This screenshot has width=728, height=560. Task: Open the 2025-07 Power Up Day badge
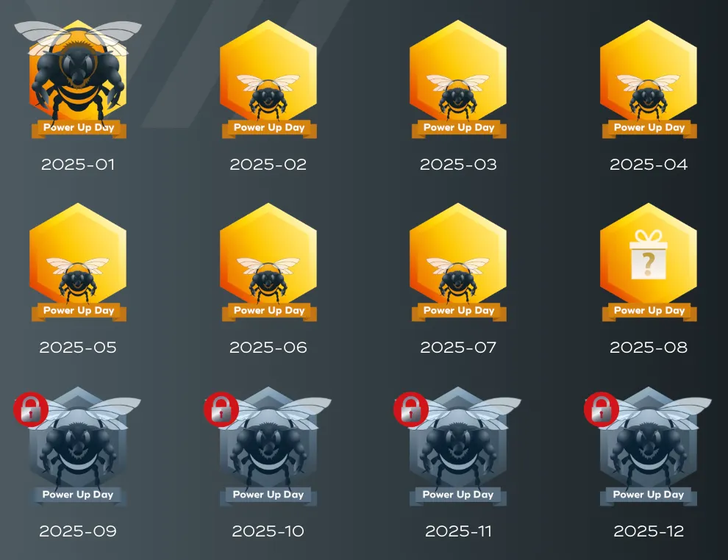(458, 262)
